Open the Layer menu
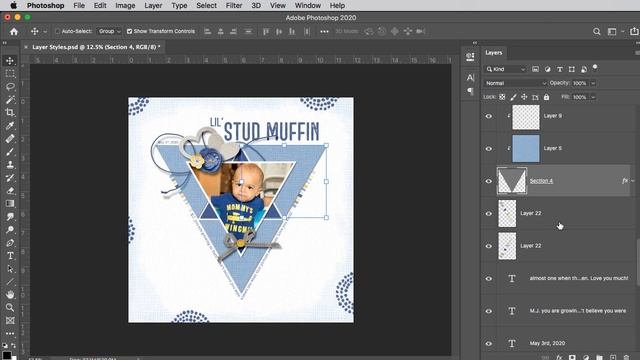This screenshot has width=640, height=360. [x=153, y=6]
